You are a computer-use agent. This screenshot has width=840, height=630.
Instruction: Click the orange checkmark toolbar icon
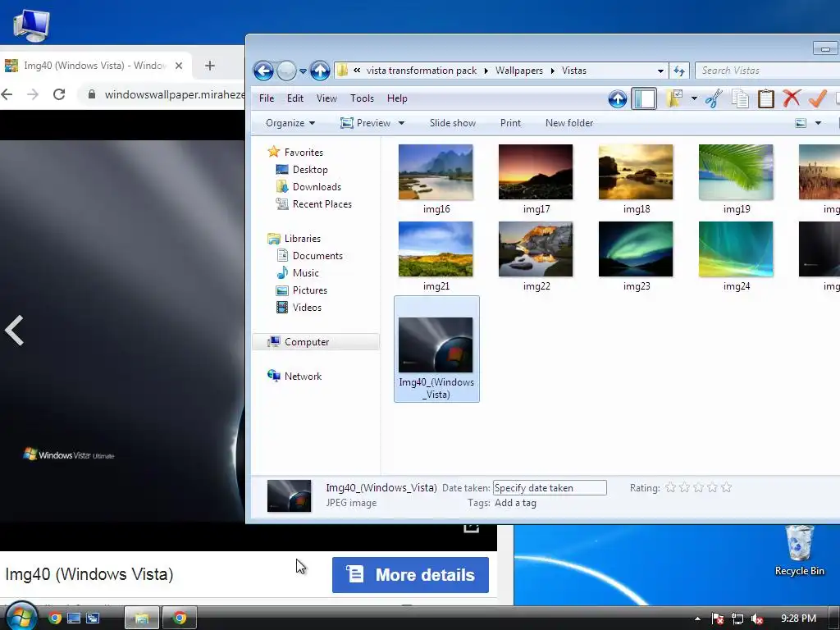tap(818, 98)
